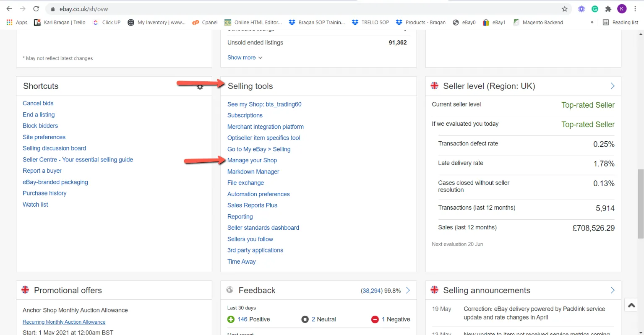Open Seller Centre essential selling guide

pos(78,159)
